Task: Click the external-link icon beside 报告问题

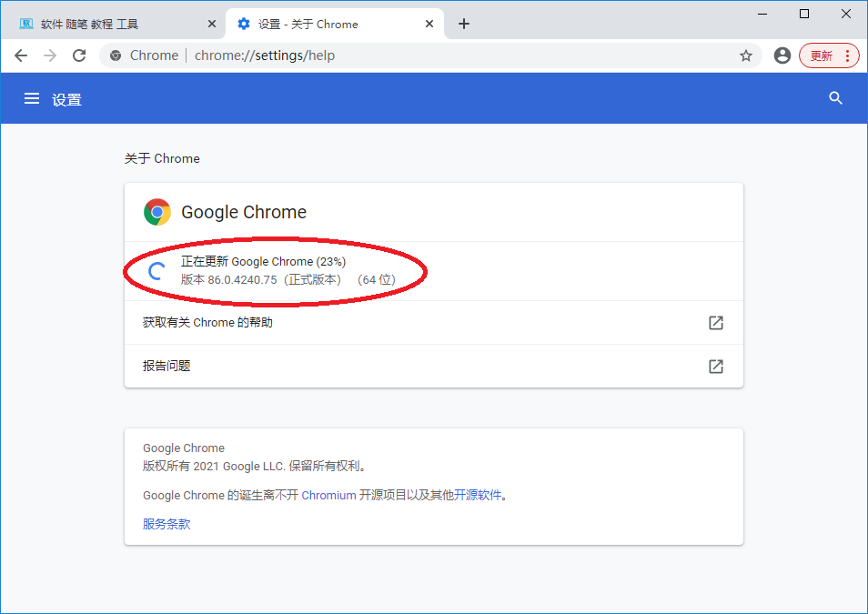Action: coord(716,366)
